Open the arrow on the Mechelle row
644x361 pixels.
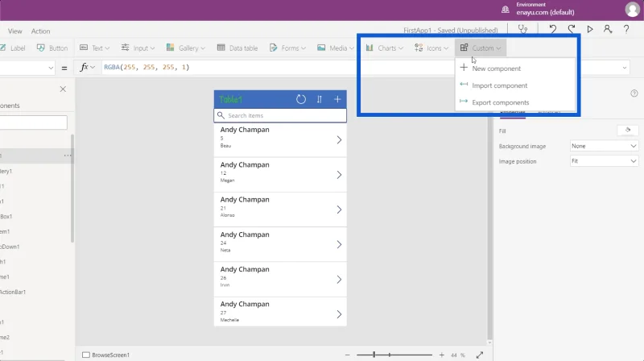[x=339, y=314]
